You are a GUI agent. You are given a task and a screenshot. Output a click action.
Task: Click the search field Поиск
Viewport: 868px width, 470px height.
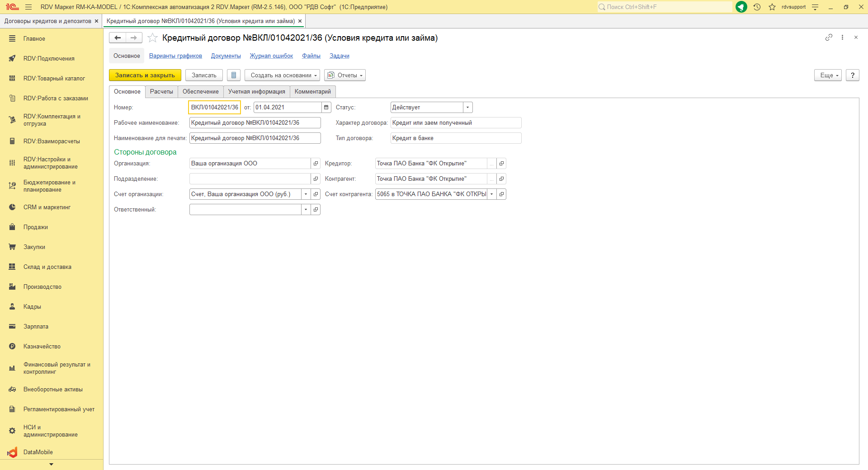coord(665,7)
